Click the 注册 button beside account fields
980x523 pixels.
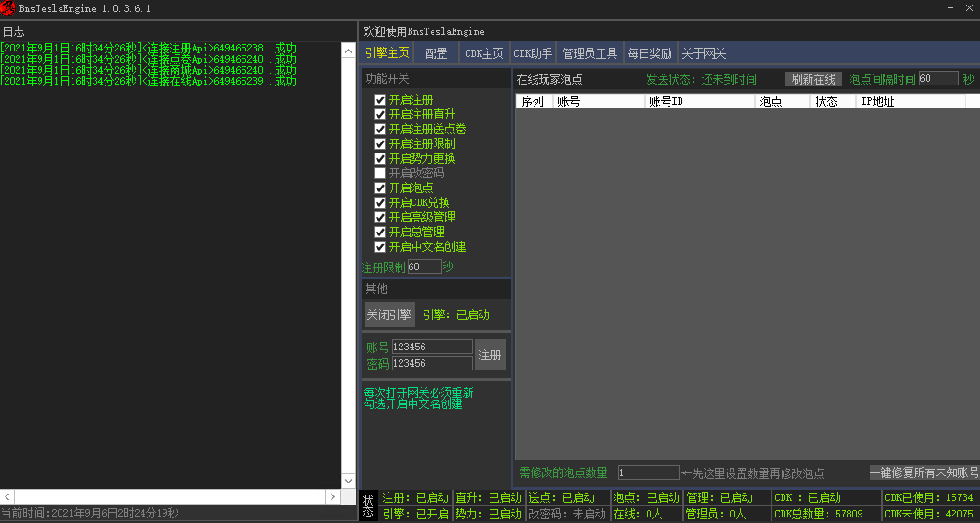(490, 355)
